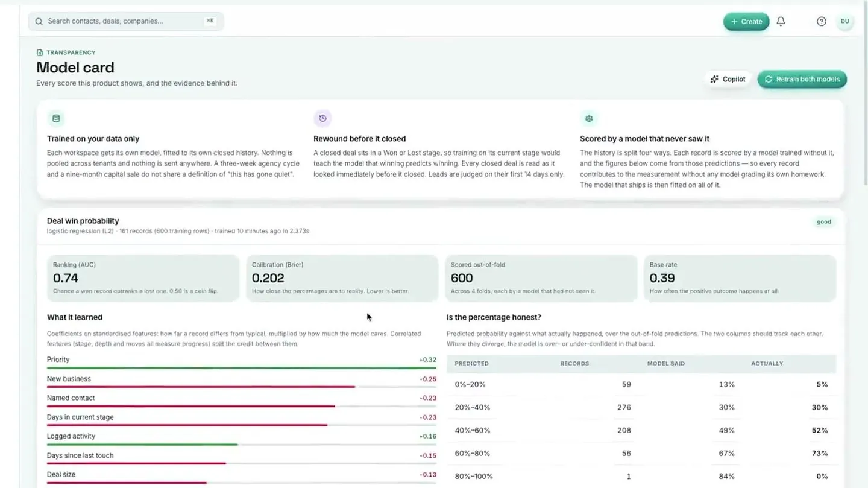868x488 pixels.
Task: Click the scales icon above 'Scored by a model'
Action: (589, 118)
